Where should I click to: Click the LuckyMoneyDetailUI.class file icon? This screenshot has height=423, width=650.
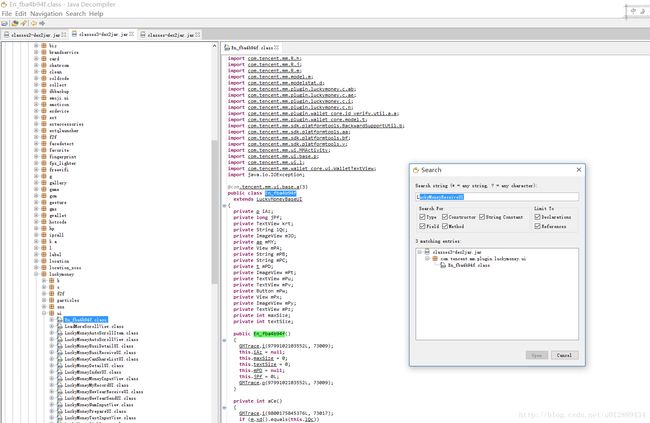[x=60, y=365]
